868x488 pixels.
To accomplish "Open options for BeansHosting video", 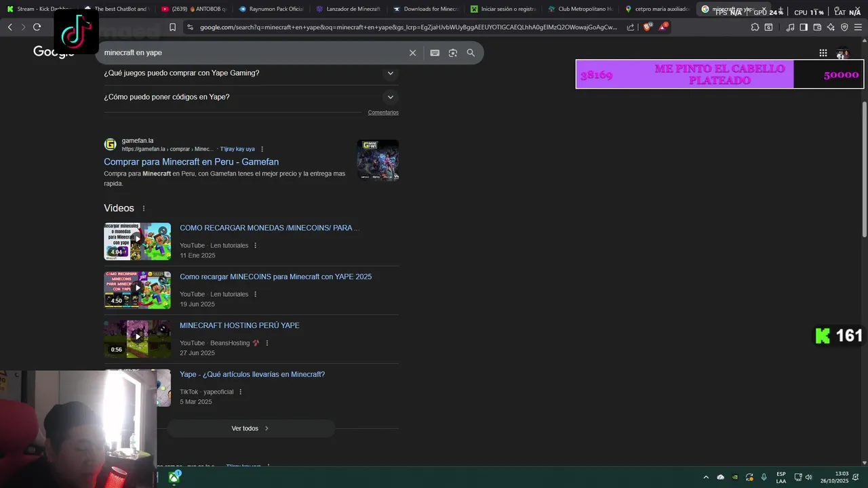I will coord(267,343).
